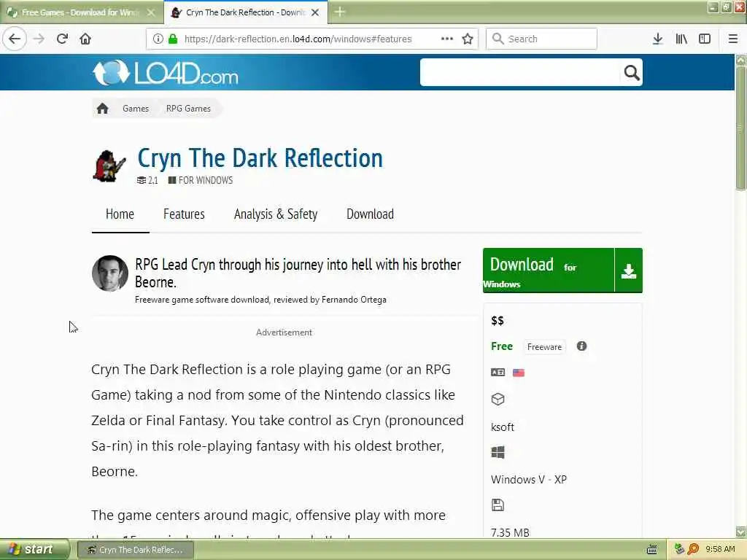The width and height of the screenshot is (747, 560).
Task: Open the Library toolbar icon
Action: click(x=681, y=39)
